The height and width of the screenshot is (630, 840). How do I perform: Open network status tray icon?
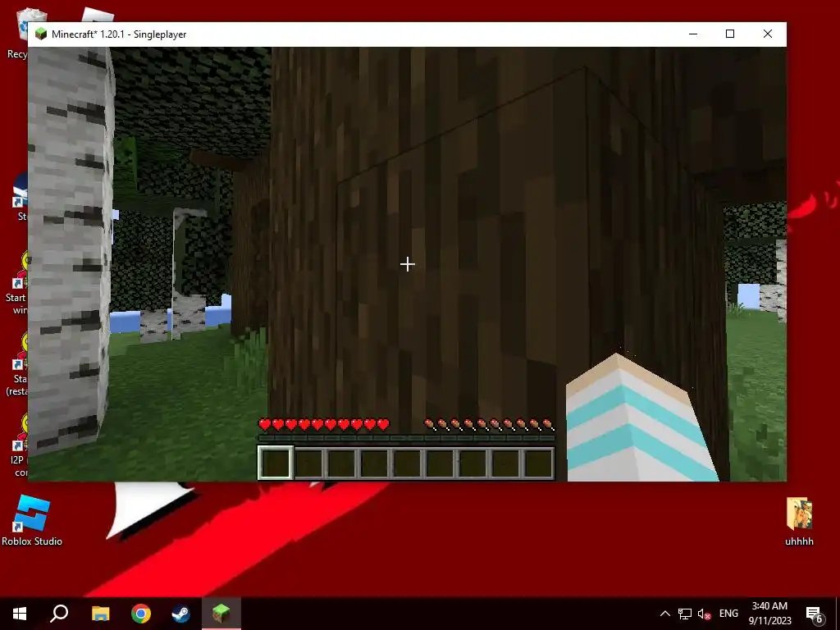click(x=685, y=614)
